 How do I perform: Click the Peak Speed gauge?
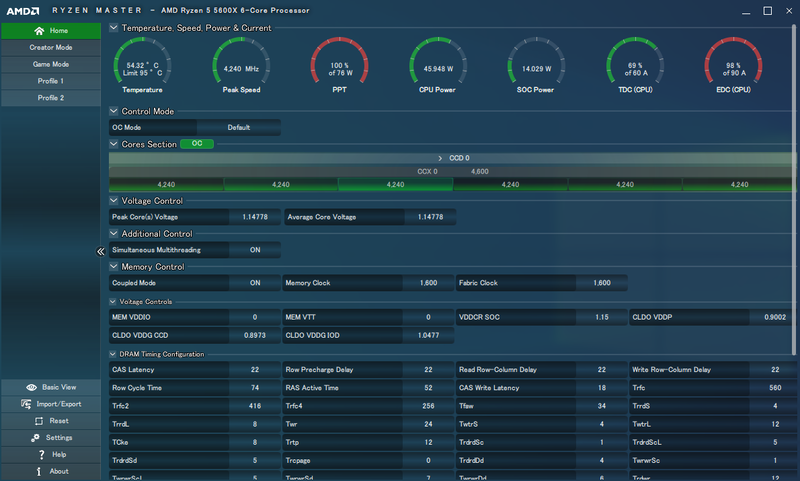coord(241,65)
